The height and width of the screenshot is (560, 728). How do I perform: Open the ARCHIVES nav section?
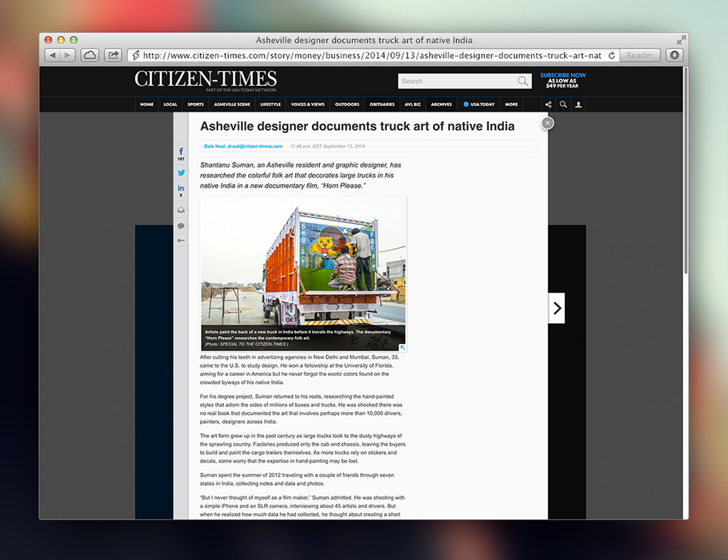441,104
